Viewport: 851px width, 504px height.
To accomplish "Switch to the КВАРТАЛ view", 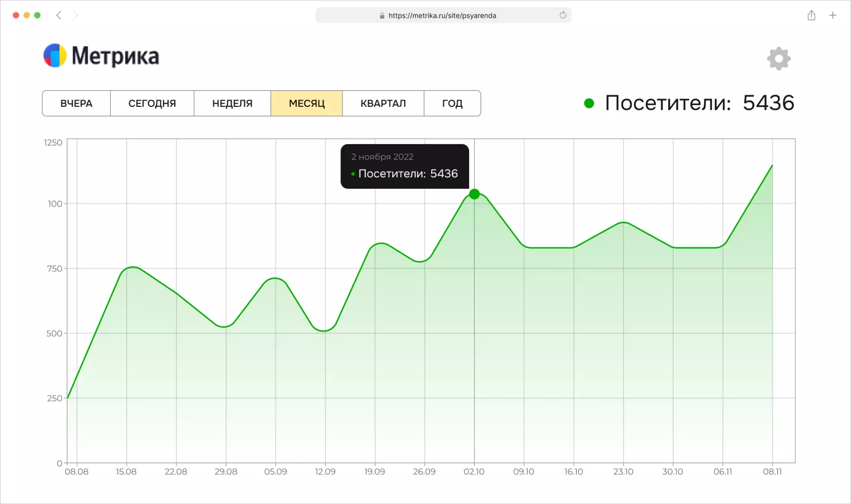I will click(x=383, y=103).
